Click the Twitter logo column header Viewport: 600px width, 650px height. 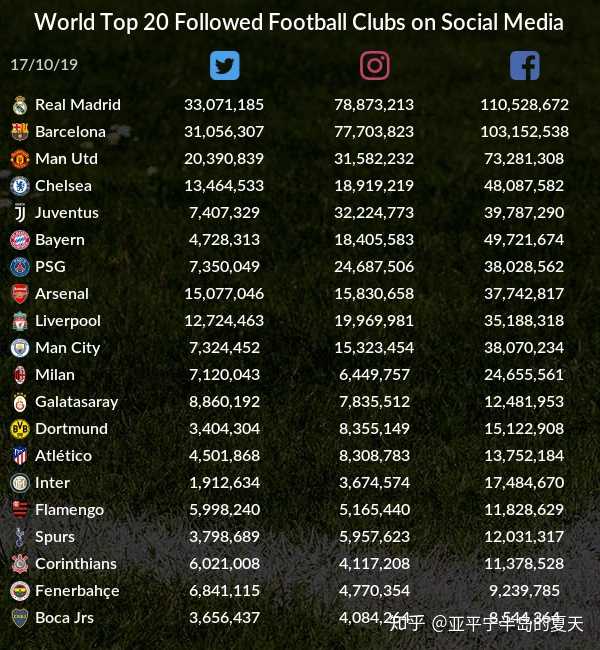click(225, 66)
